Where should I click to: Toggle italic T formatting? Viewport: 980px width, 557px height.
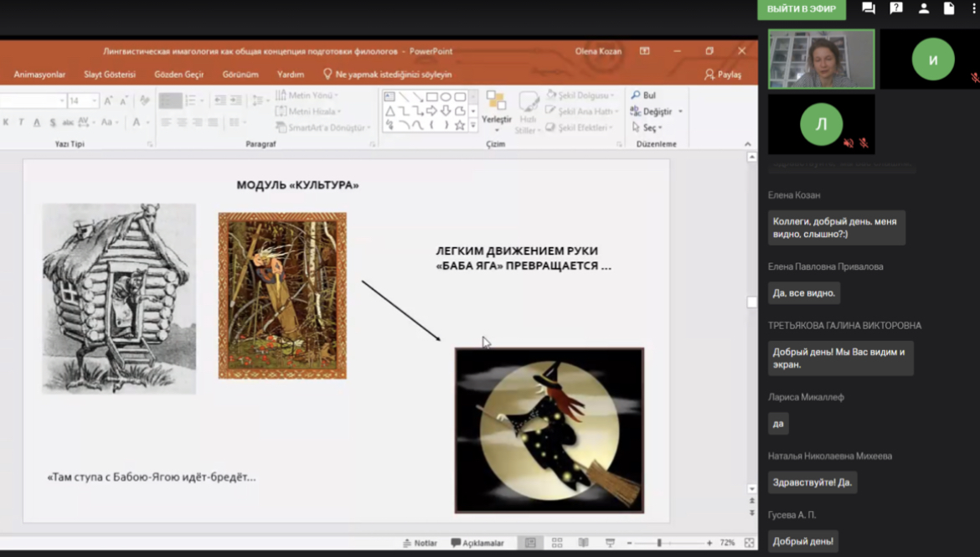coord(21,122)
